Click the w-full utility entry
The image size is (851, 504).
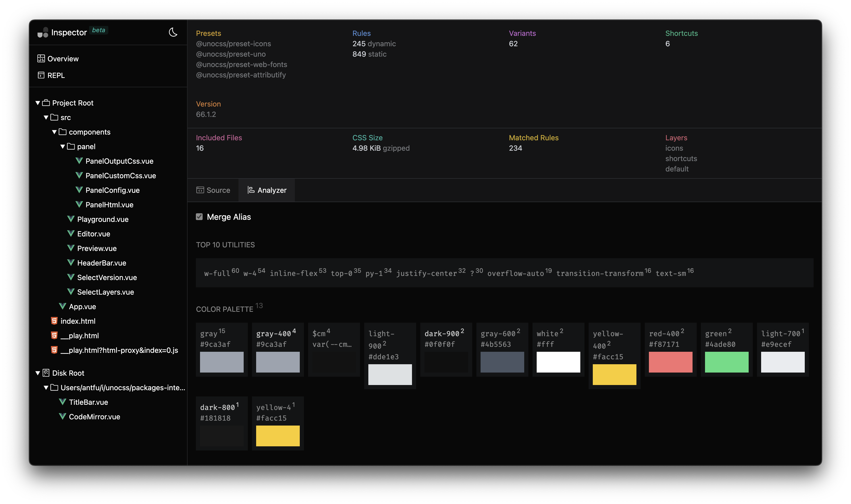click(x=221, y=273)
